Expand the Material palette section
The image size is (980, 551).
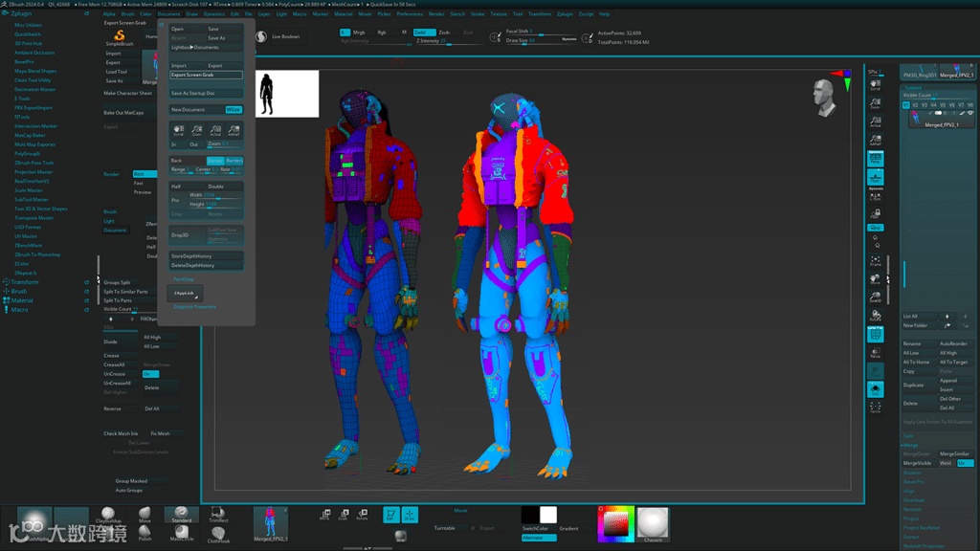(x=21, y=300)
